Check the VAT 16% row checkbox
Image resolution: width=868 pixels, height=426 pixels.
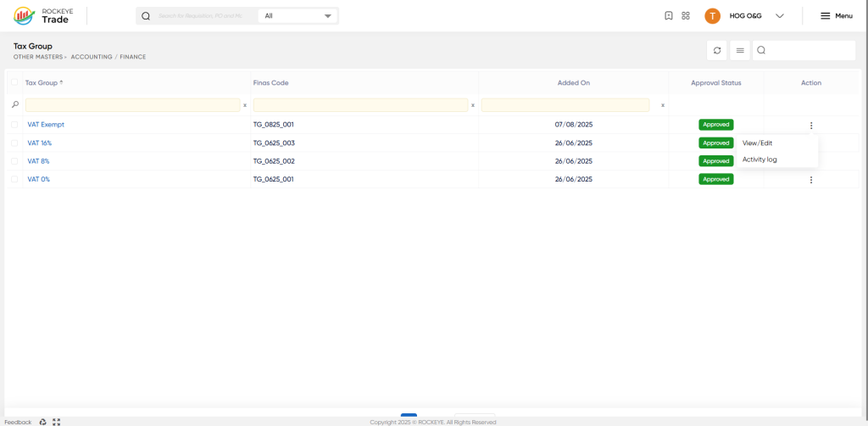pos(14,143)
